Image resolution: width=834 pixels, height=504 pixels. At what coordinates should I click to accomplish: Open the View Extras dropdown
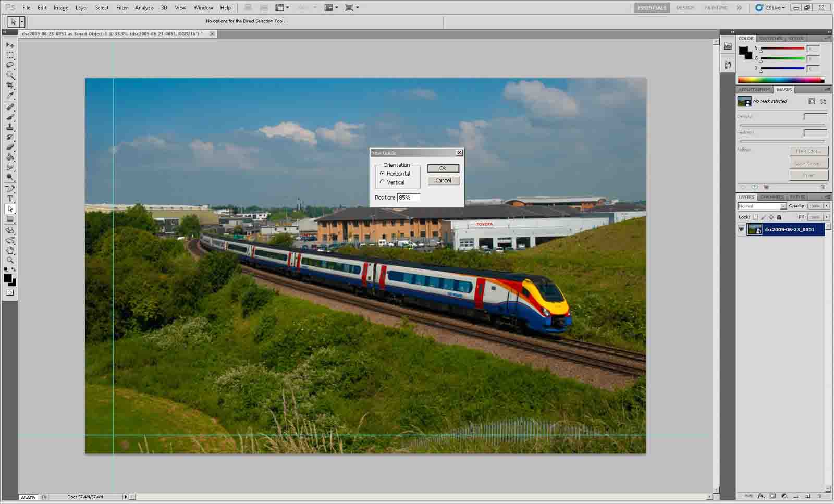[282, 7]
